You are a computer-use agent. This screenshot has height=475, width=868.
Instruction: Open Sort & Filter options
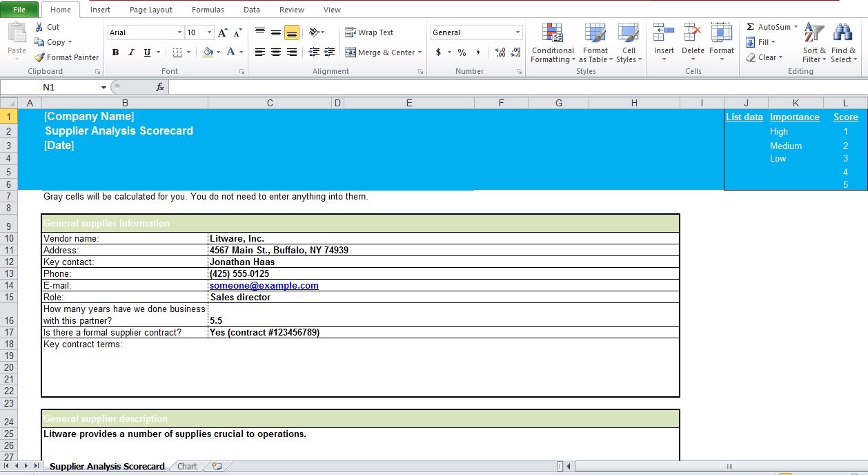[x=814, y=43]
